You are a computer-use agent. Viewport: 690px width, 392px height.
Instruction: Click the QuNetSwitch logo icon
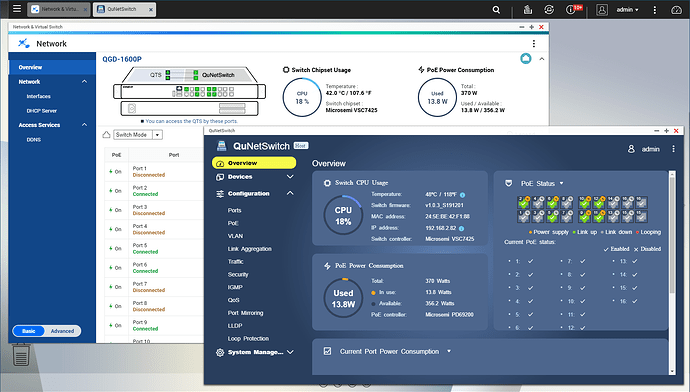[221, 146]
